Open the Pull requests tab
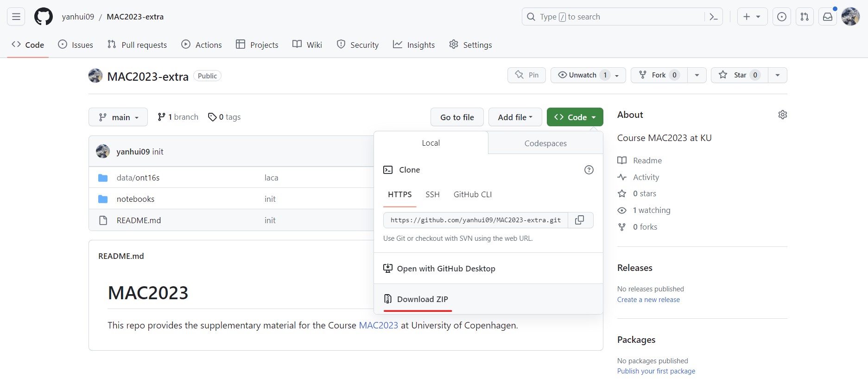868x386 pixels. pos(137,45)
